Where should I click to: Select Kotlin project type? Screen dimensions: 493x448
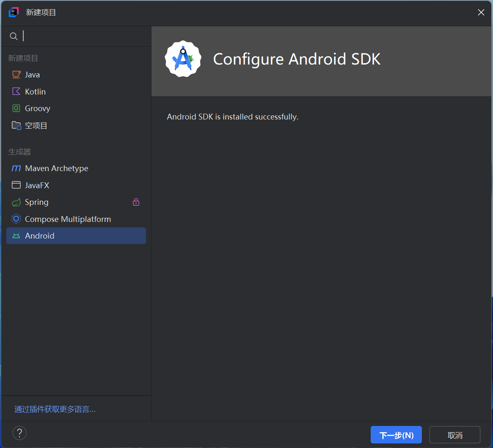click(x=76, y=92)
